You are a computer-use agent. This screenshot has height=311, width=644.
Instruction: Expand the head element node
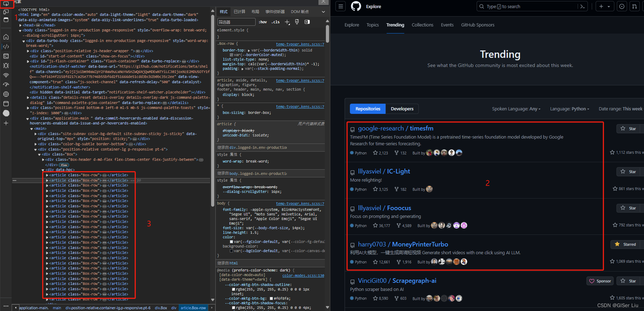[20, 25]
